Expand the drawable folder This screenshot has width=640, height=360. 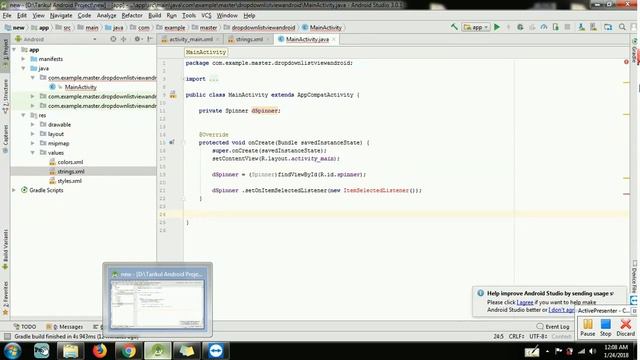(x=33, y=124)
